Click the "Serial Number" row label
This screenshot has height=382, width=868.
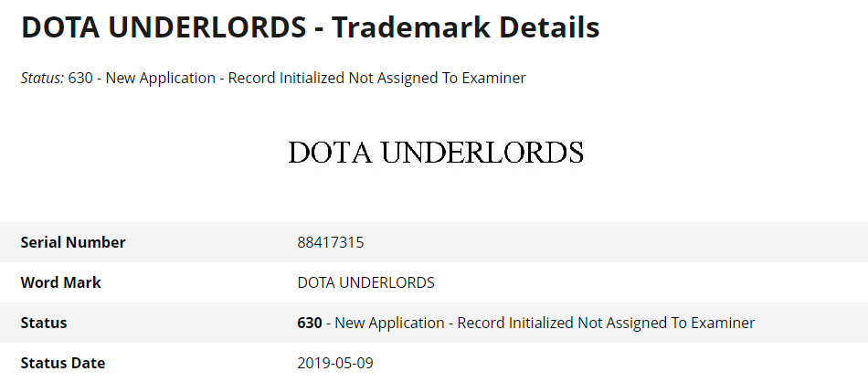[x=73, y=242]
